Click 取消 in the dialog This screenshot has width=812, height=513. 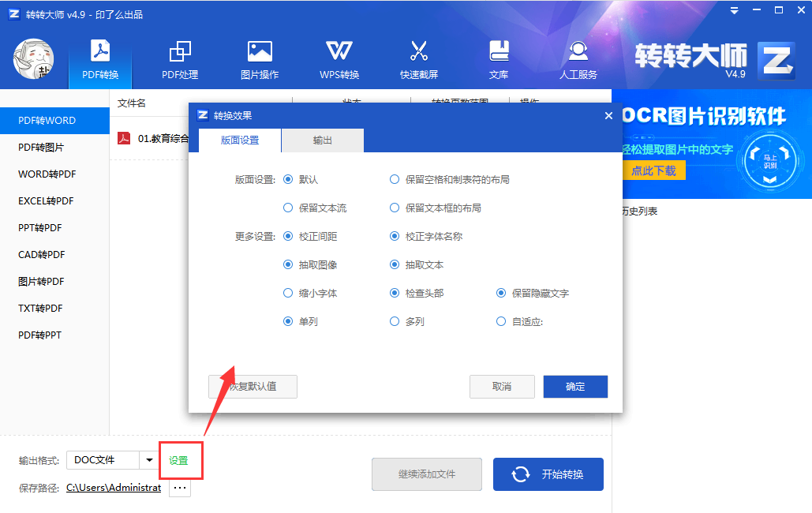502,387
